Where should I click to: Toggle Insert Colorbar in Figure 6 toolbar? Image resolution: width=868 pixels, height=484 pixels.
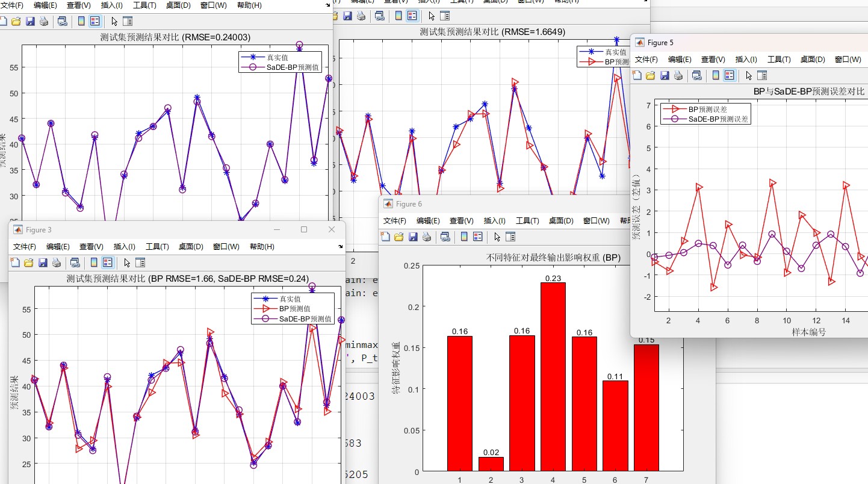(x=465, y=237)
